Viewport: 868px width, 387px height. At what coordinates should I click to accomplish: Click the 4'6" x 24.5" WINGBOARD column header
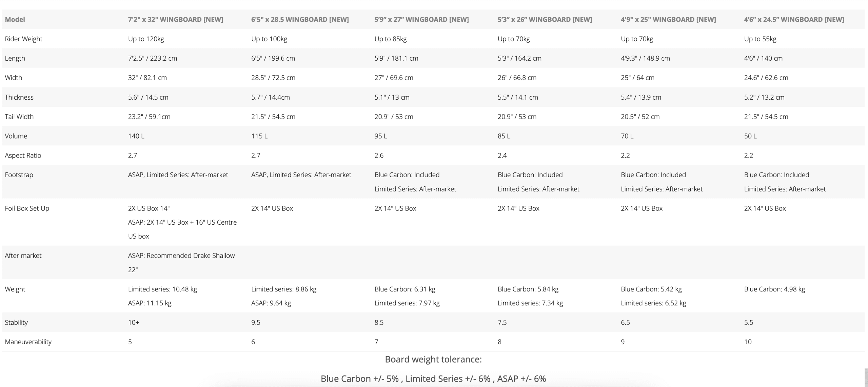794,19
